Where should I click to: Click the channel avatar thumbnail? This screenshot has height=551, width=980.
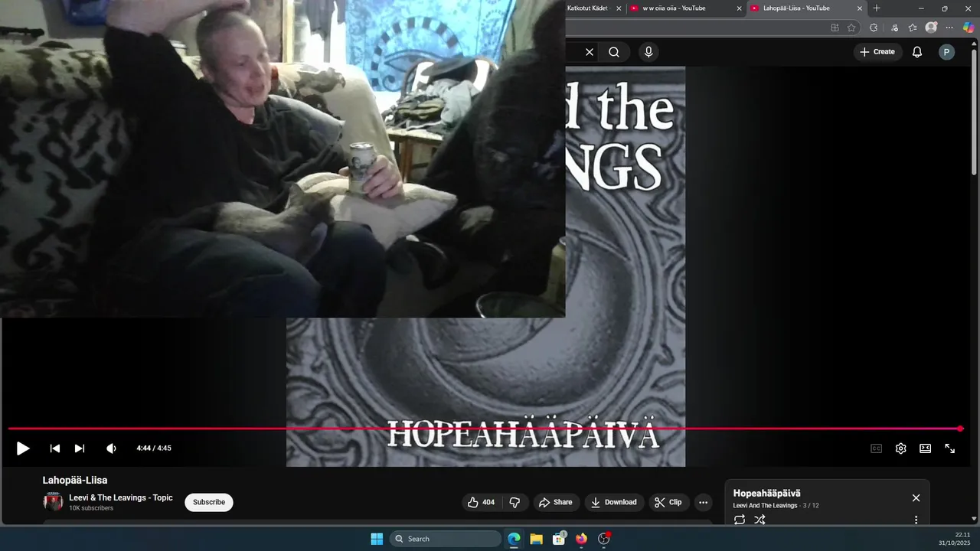(53, 502)
